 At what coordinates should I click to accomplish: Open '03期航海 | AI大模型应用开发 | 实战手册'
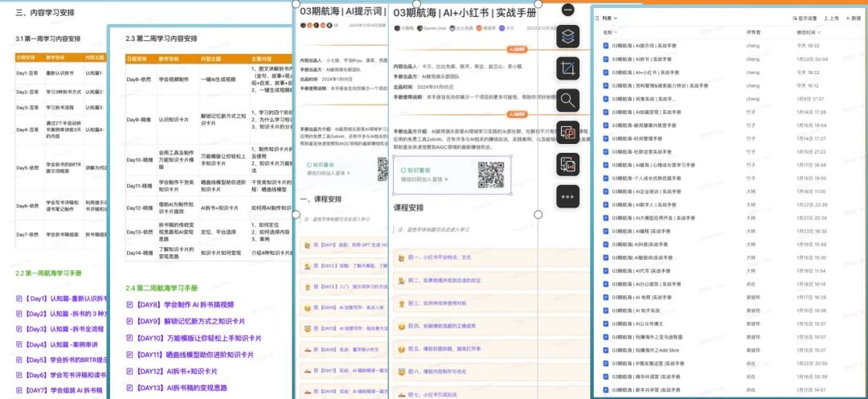(x=653, y=218)
